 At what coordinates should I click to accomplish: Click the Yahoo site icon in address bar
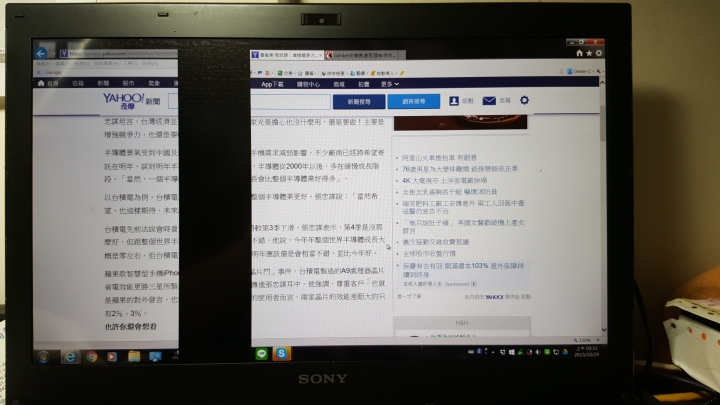(x=64, y=54)
